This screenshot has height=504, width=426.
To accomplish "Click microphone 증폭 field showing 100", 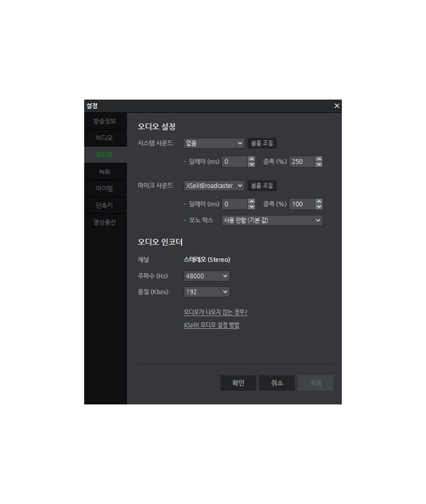I will coord(302,204).
